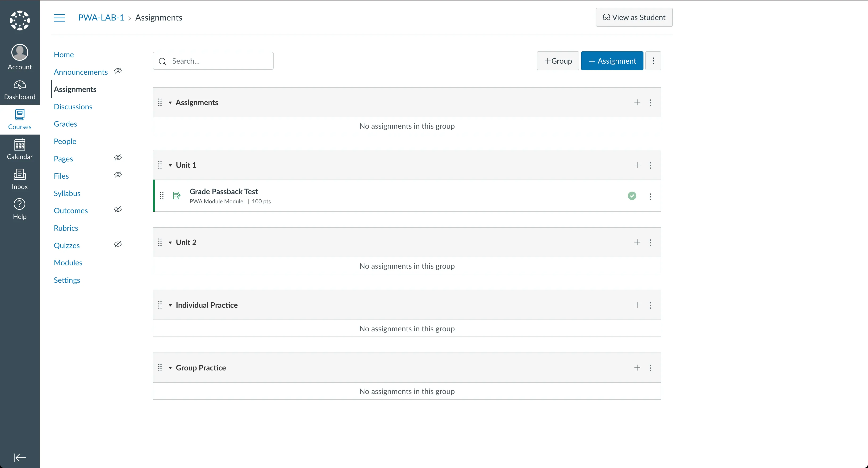Toggle published status of Grade Passback Test

click(632, 196)
